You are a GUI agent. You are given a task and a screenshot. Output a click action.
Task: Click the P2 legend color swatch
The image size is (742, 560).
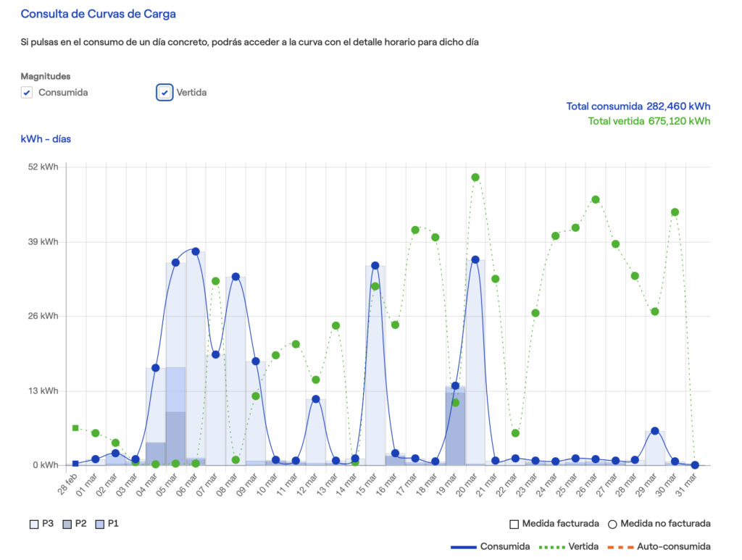coord(68,523)
